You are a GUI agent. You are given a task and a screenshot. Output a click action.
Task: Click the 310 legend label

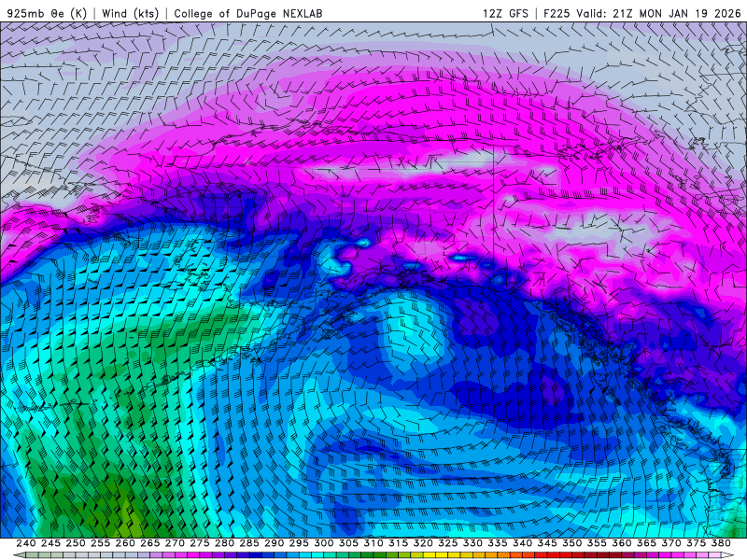[373, 543]
